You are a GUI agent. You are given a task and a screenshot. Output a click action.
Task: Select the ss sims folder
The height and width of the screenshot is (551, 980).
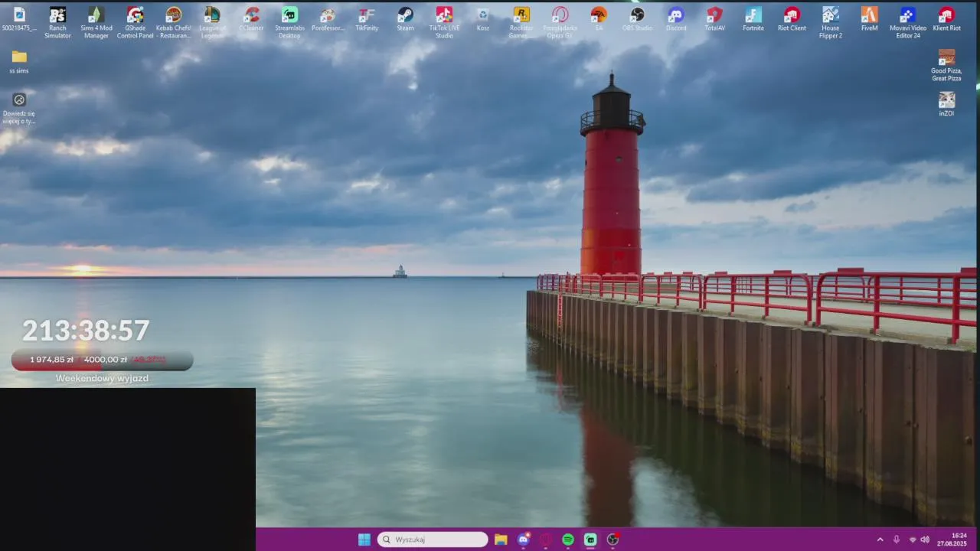point(19,62)
